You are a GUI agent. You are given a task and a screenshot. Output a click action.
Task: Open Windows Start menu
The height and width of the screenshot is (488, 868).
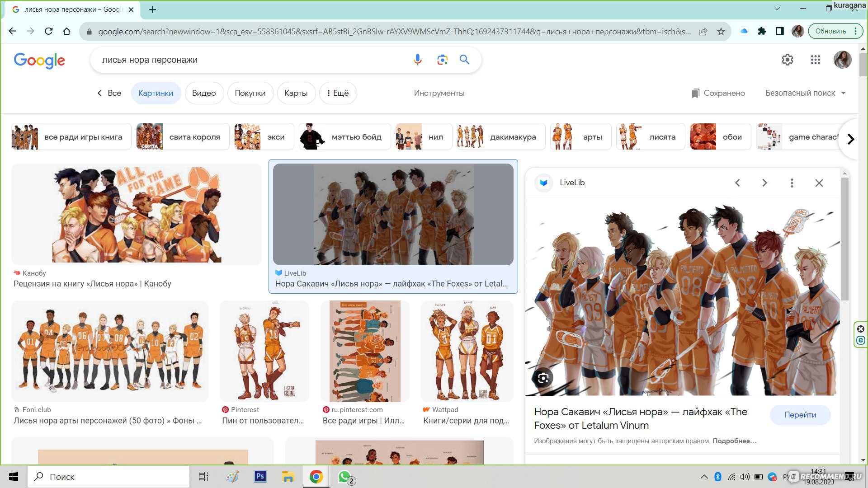pos(14,477)
